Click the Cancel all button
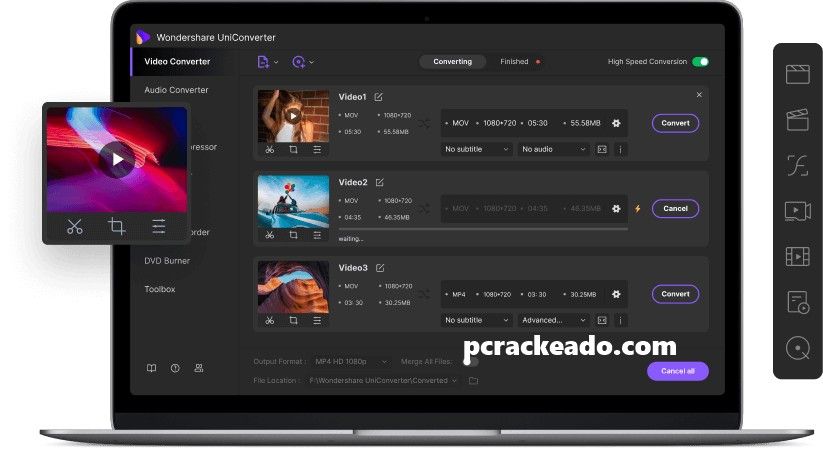This screenshot has height=449, width=823. 677,371
